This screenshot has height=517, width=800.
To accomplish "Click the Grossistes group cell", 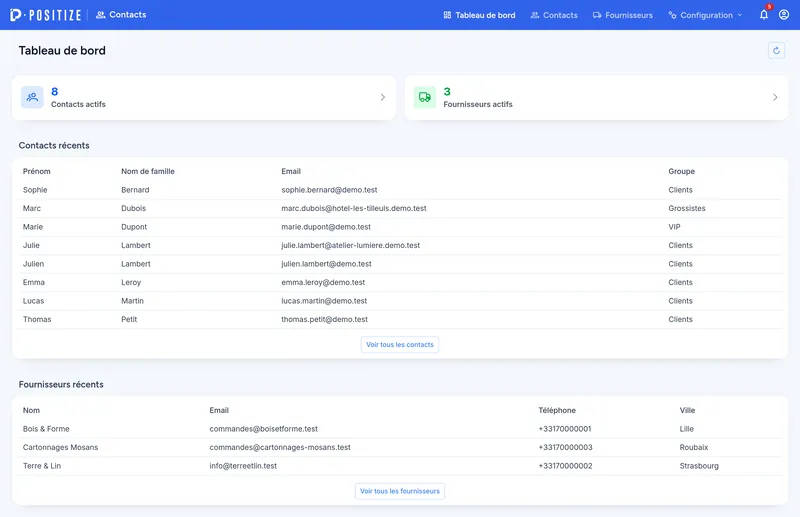I will pyautogui.click(x=687, y=208).
